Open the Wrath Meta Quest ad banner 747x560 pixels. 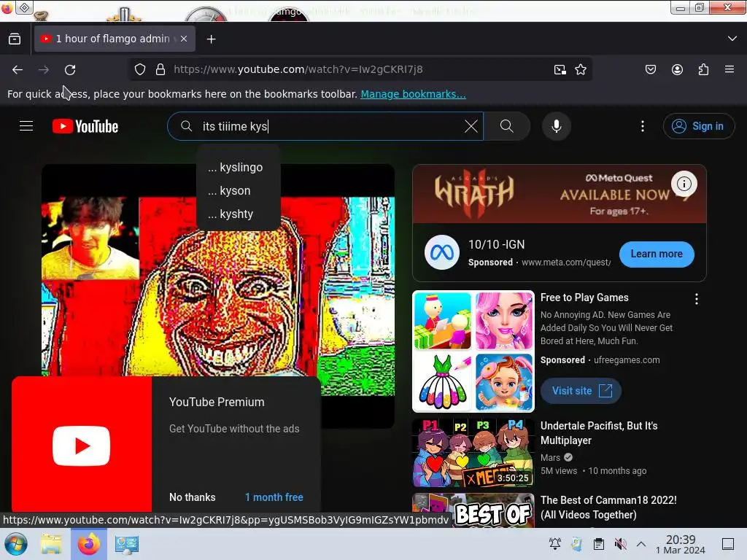(560, 194)
